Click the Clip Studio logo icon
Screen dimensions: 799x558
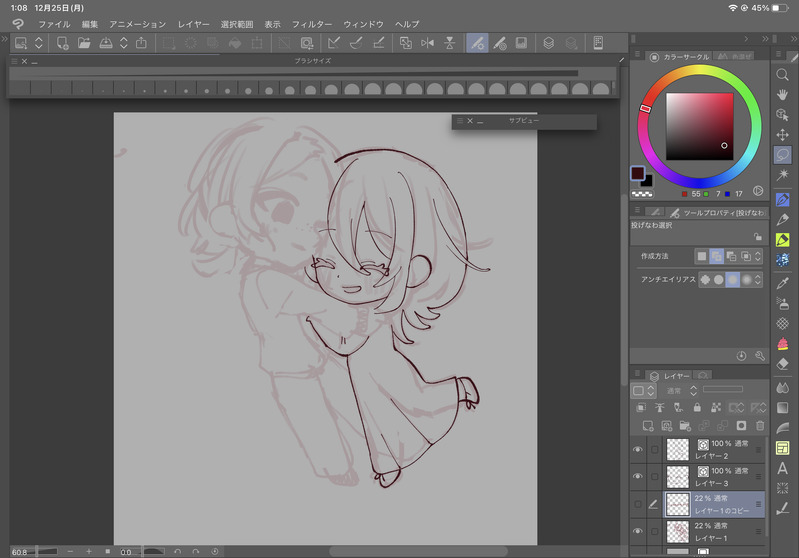pyautogui.click(x=18, y=24)
